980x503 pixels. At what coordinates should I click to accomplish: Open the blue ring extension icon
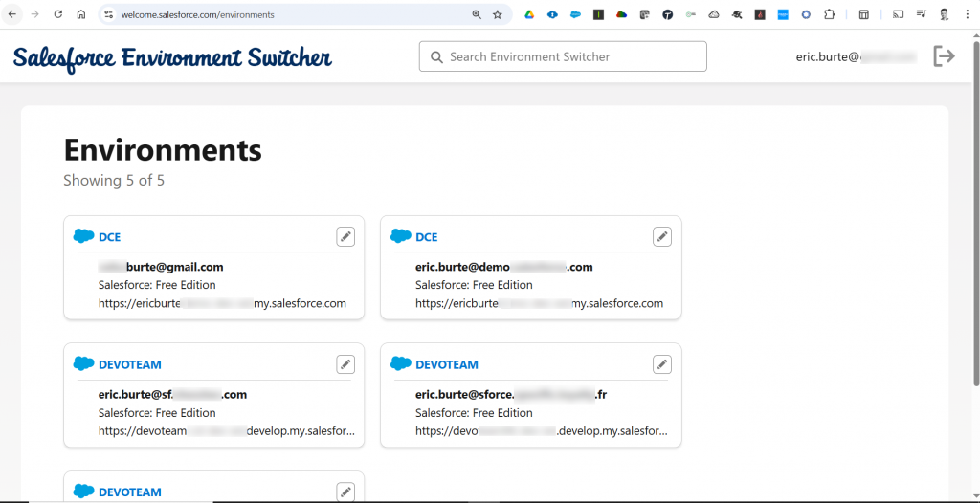tap(806, 14)
